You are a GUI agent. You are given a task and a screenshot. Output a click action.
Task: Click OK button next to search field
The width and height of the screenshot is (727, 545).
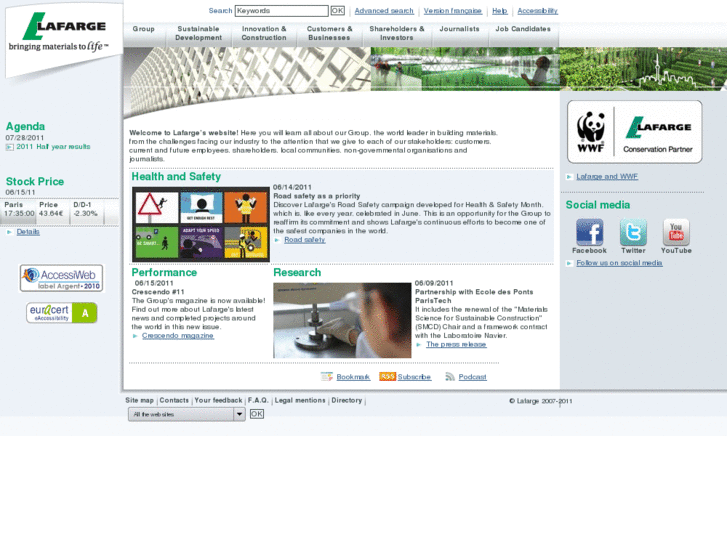click(x=338, y=11)
